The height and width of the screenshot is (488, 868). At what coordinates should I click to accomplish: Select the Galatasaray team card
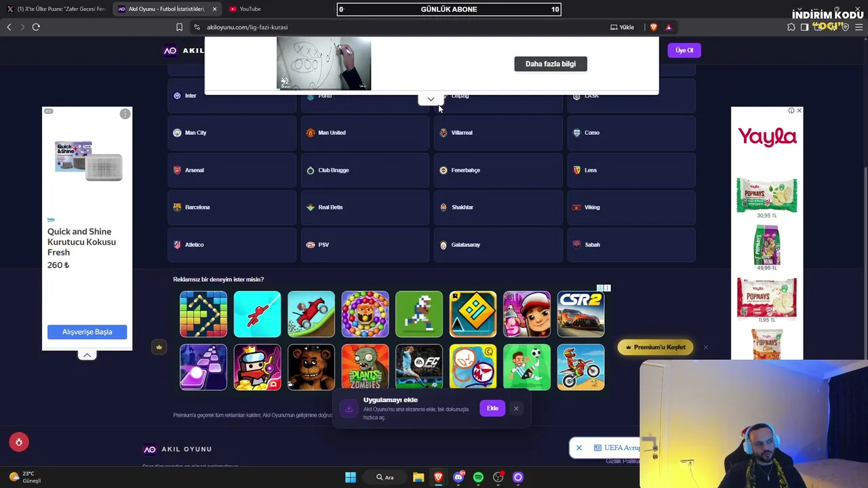point(498,245)
